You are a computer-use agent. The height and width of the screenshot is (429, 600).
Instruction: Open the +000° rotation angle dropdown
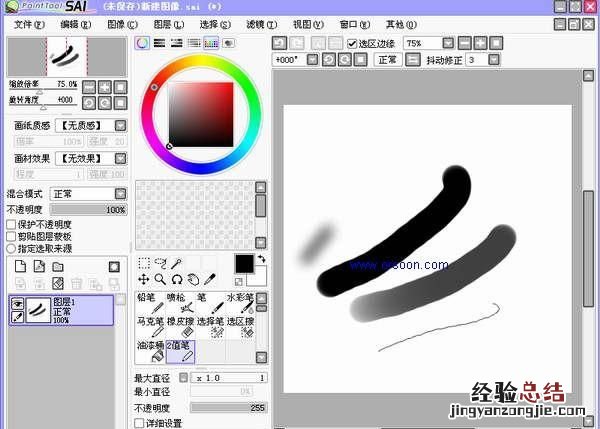point(313,60)
